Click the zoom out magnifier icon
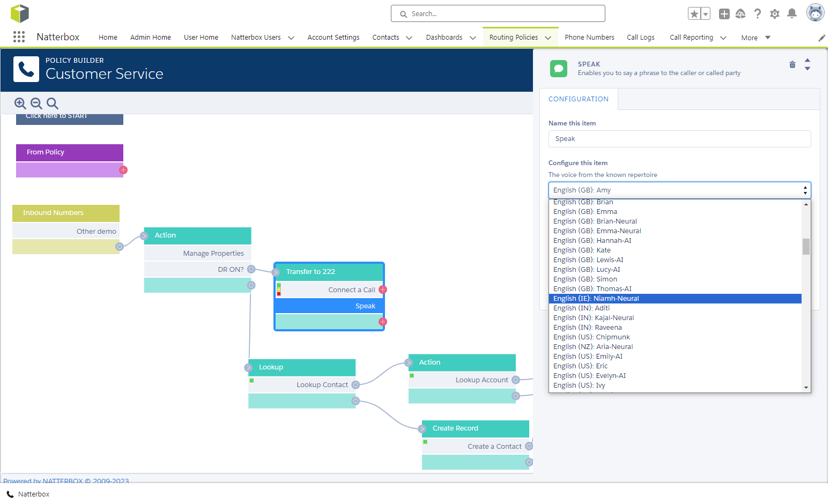Image resolution: width=830 pixels, height=504 pixels. pos(36,103)
